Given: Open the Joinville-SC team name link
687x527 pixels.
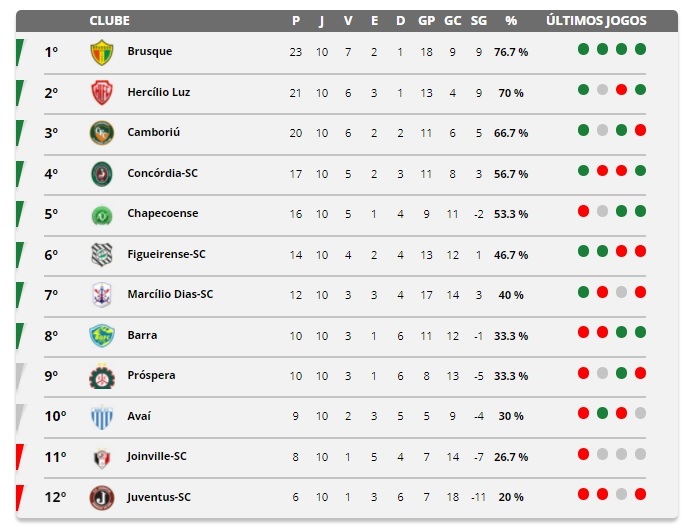Looking at the screenshot, I should [157, 456].
